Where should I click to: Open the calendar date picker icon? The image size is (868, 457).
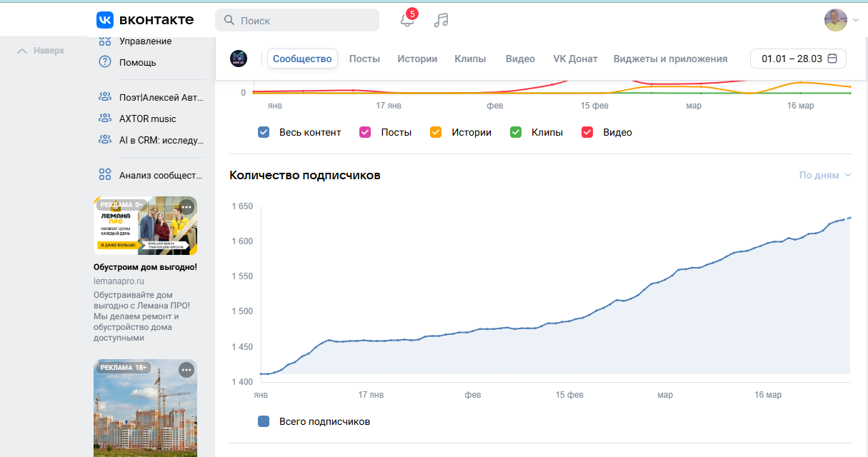832,59
